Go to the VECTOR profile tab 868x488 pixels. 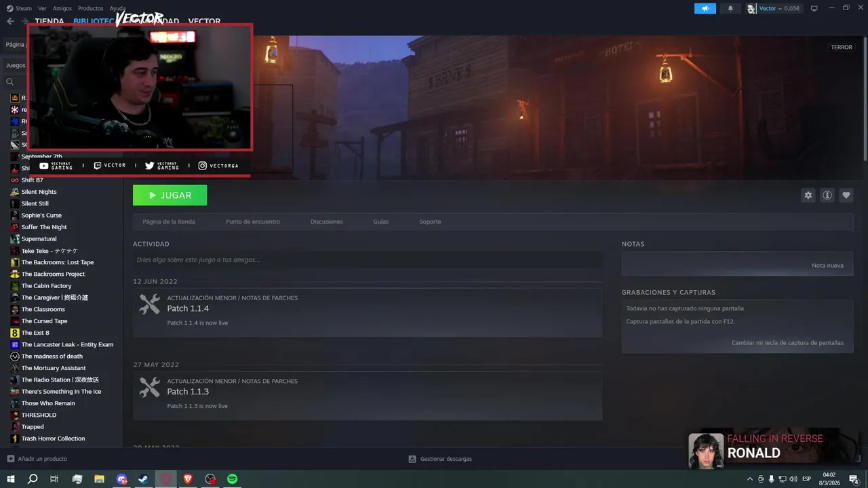pos(204,22)
